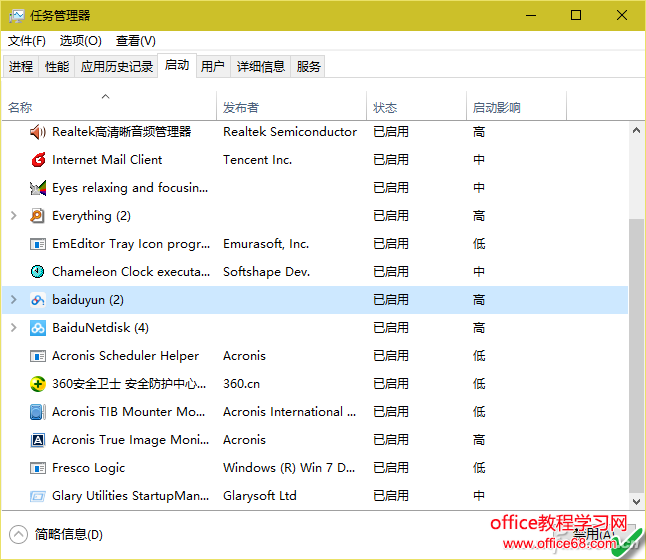Sort by 启动影响 column header
Image resolution: width=646 pixels, height=560 pixels.
click(x=497, y=108)
